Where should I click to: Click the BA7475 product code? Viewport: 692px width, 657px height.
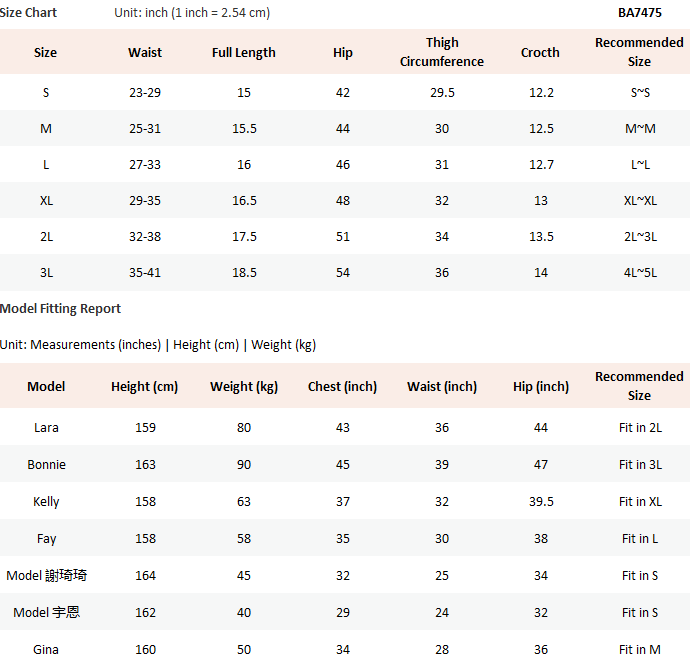pyautogui.click(x=639, y=13)
